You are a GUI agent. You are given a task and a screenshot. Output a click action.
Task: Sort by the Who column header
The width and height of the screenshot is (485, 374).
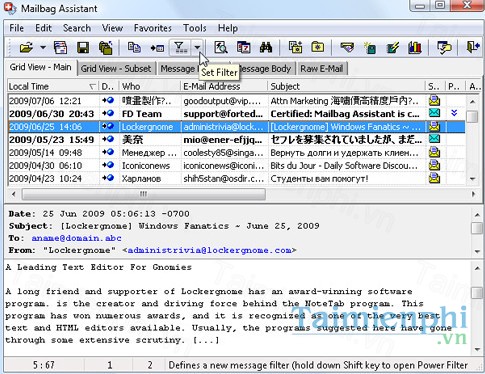(150, 86)
